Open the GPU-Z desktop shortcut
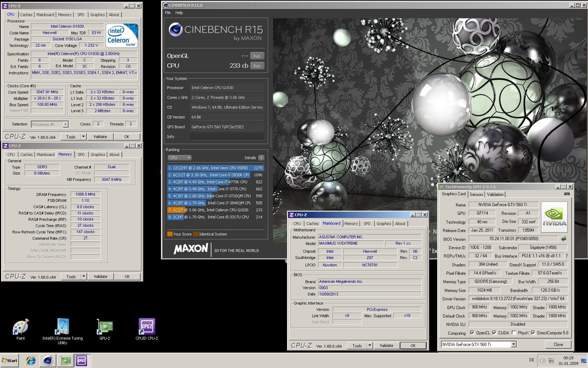588x368 pixels. [x=105, y=329]
